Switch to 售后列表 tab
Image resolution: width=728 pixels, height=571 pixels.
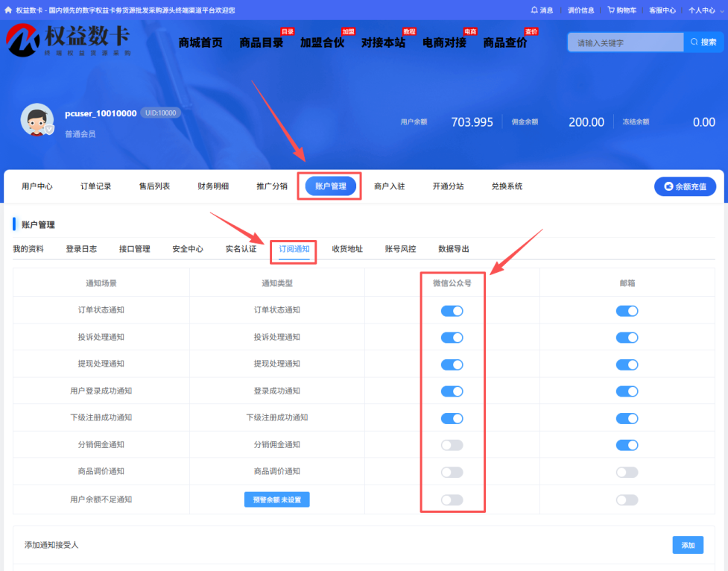154,186
